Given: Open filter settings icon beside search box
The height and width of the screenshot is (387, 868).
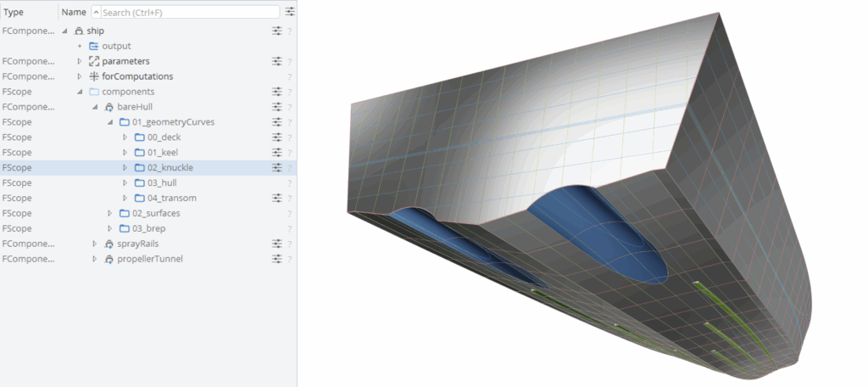Looking at the screenshot, I should point(290,12).
